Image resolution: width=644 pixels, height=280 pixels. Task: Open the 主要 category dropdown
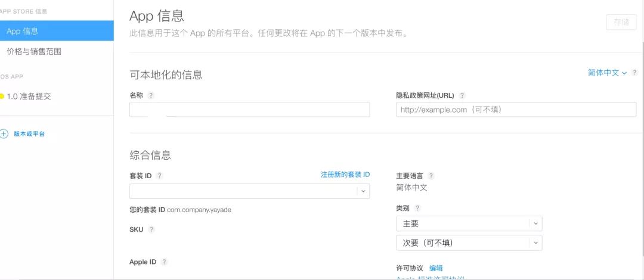(469, 224)
